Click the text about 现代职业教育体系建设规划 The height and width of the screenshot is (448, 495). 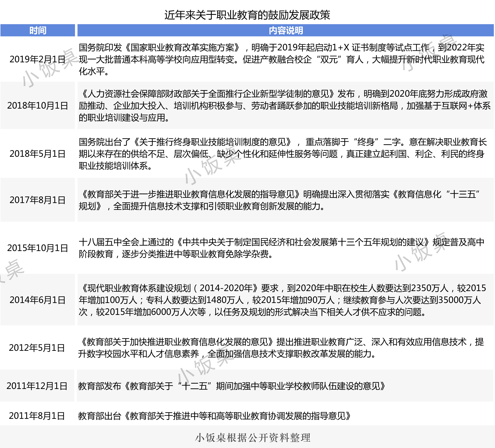tap(282, 300)
